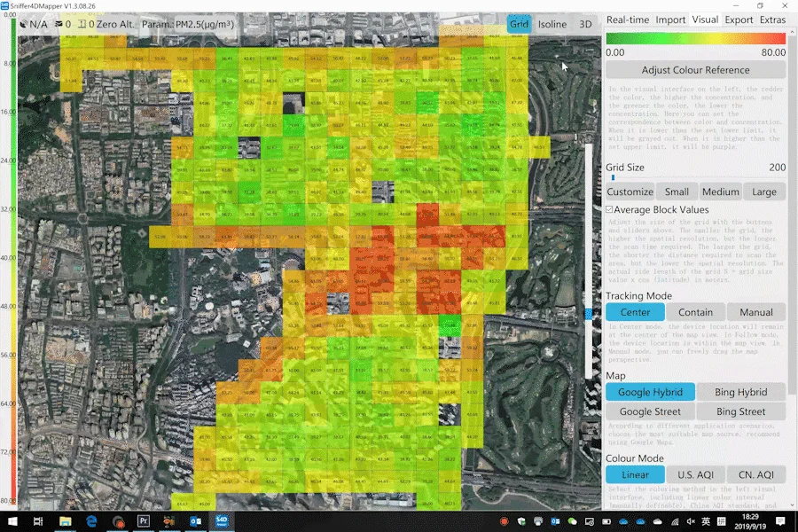Select Contain tracking mode
The width and height of the screenshot is (798, 532).
pyautogui.click(x=695, y=312)
